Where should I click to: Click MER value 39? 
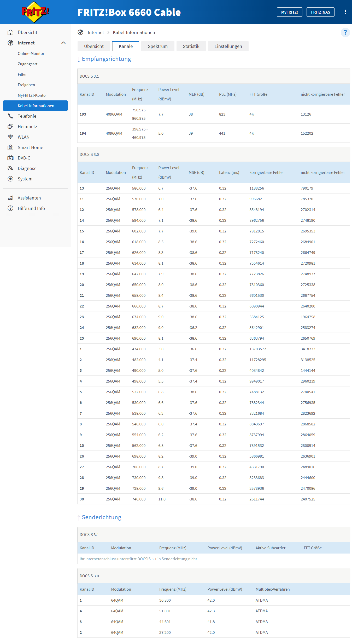pyautogui.click(x=191, y=133)
